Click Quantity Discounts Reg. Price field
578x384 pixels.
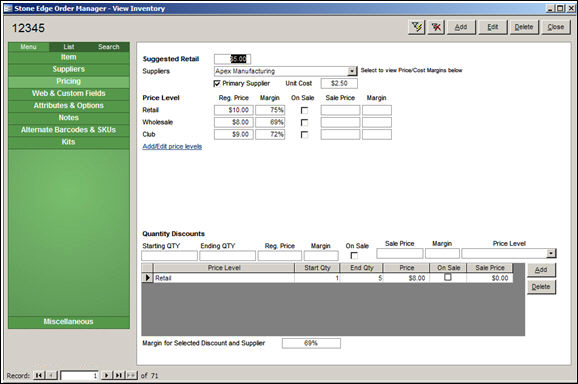pos(280,255)
